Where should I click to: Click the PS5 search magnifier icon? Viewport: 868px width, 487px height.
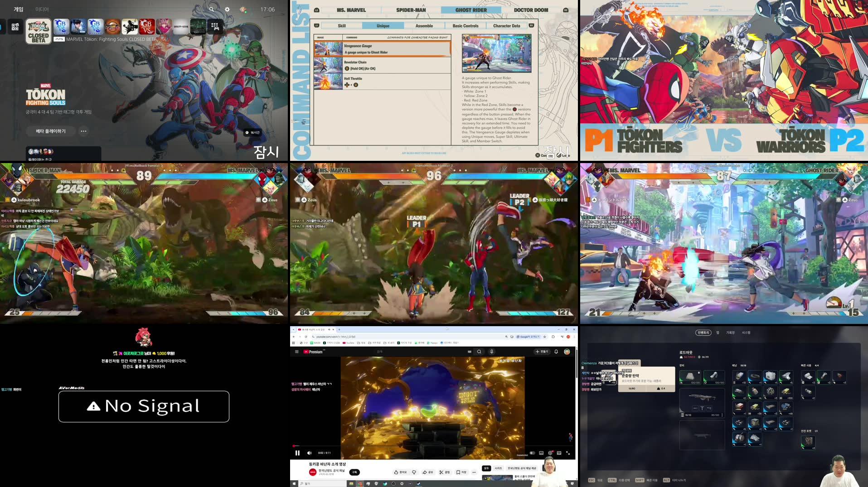211,9
